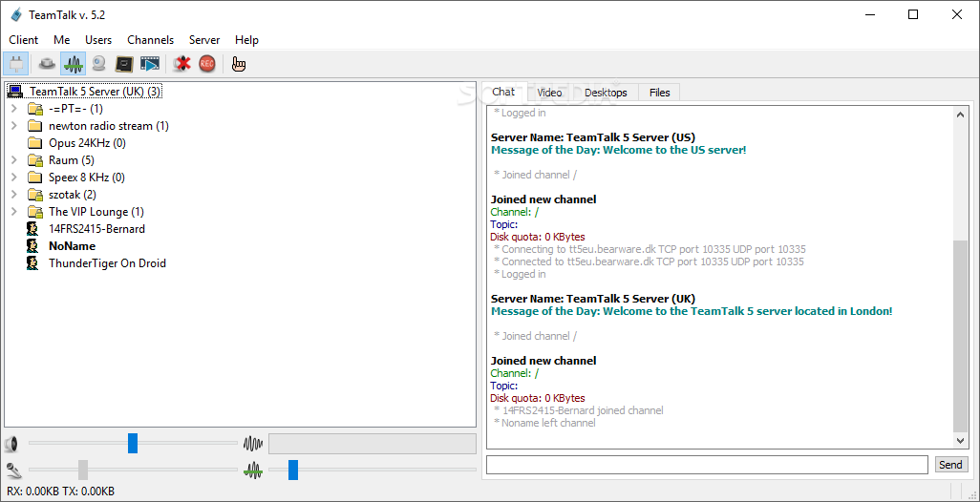
Task: Click the pointing hand transmit icon
Action: point(239,63)
